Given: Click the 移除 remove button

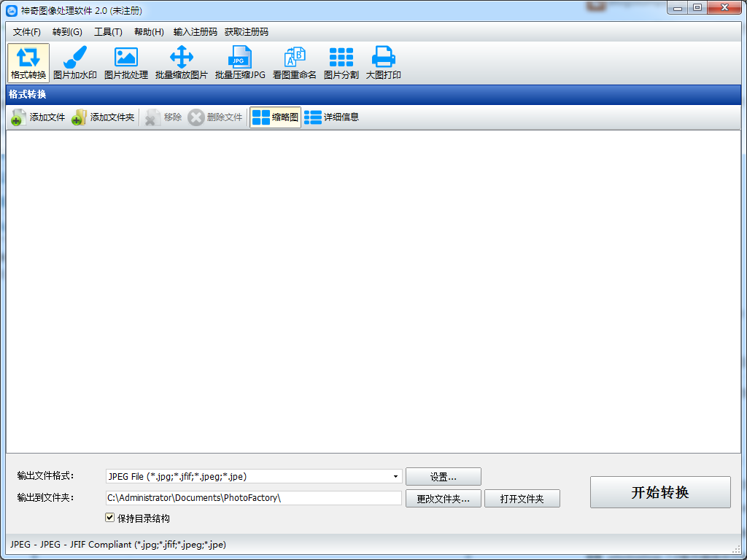Looking at the screenshot, I should (x=163, y=117).
